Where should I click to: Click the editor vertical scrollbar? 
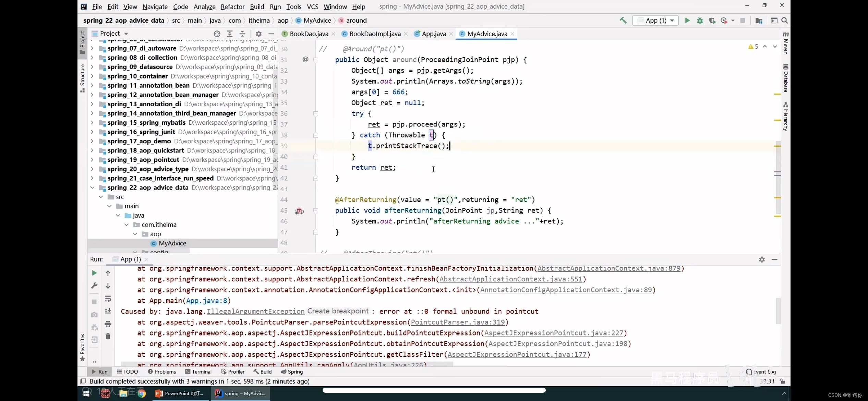pos(778,177)
